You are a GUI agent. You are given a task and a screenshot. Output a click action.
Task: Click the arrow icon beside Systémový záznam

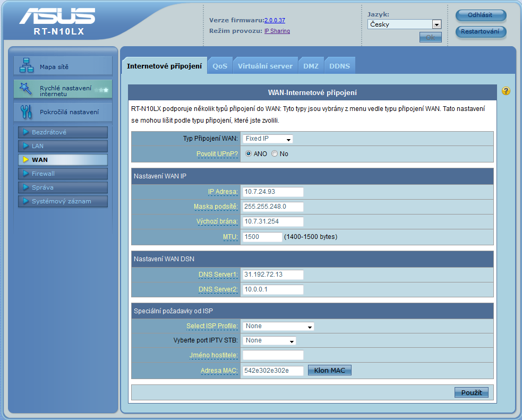click(25, 201)
